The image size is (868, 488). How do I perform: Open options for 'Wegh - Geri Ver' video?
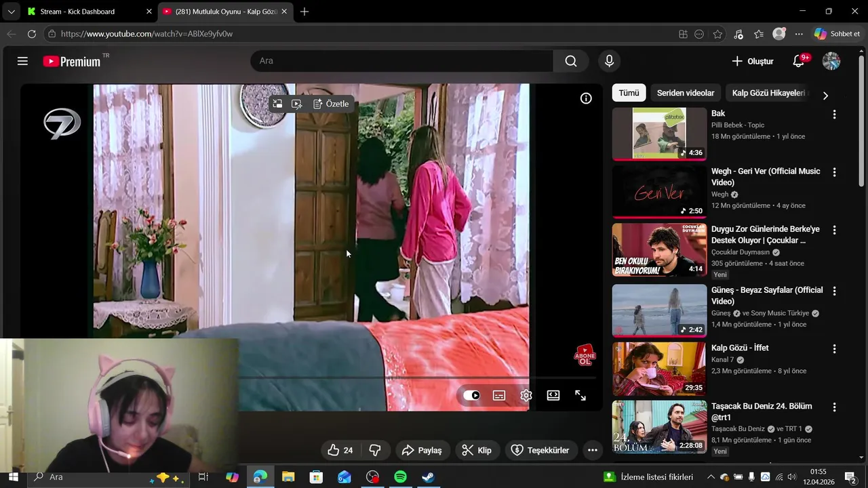(x=835, y=172)
